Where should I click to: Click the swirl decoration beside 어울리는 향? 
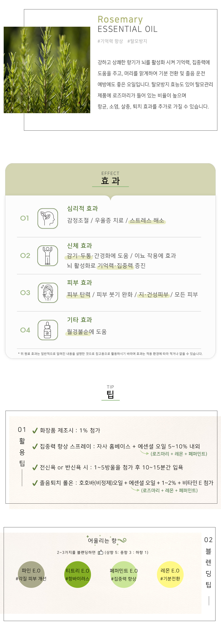pos(122,540)
